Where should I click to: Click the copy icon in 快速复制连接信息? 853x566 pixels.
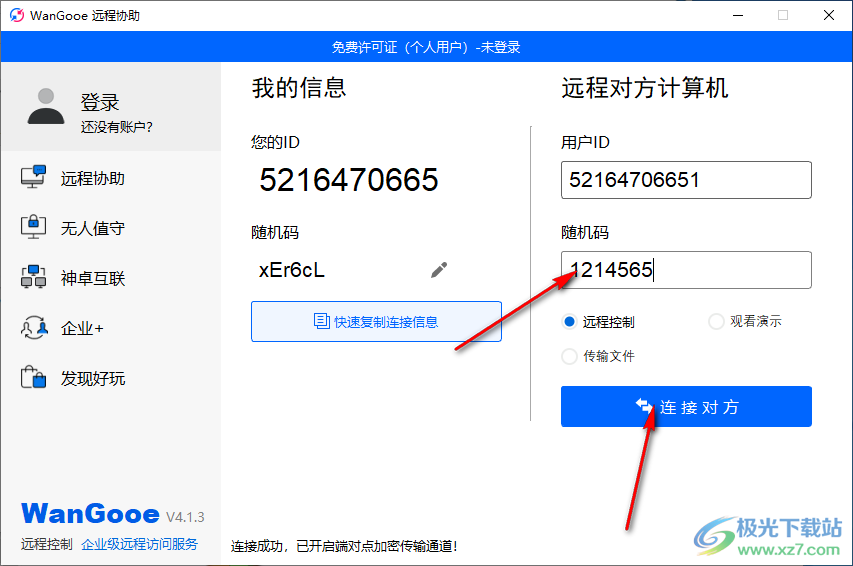click(x=322, y=321)
